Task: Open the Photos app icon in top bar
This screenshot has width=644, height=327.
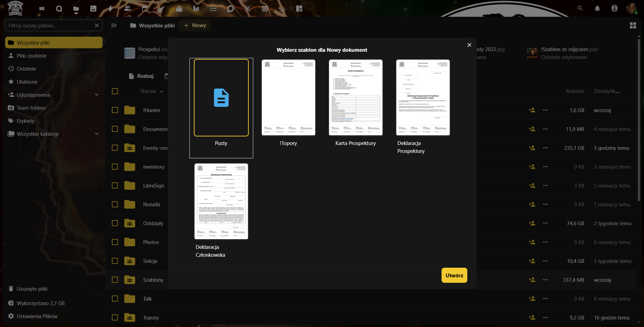Action: tap(93, 9)
